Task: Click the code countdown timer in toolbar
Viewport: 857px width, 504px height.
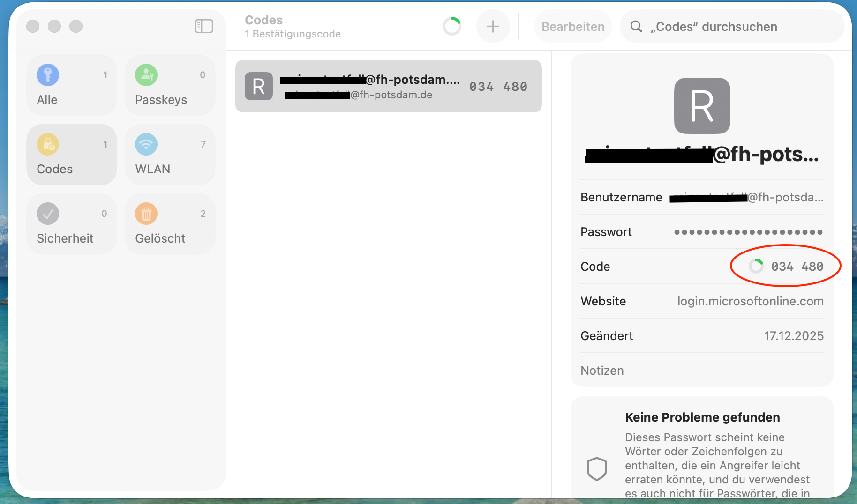Action: (452, 27)
